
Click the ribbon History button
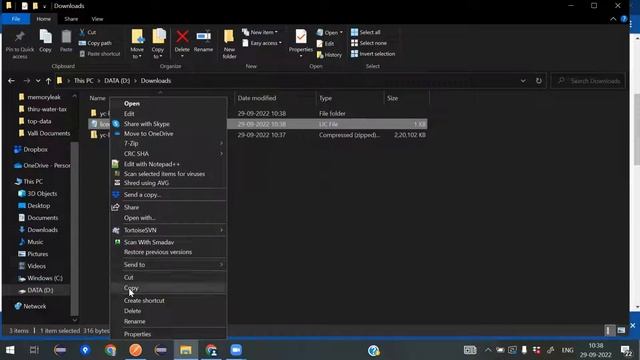(329, 54)
